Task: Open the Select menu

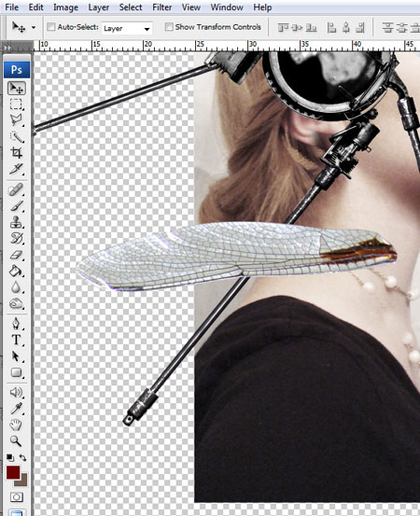Action: pyautogui.click(x=131, y=7)
